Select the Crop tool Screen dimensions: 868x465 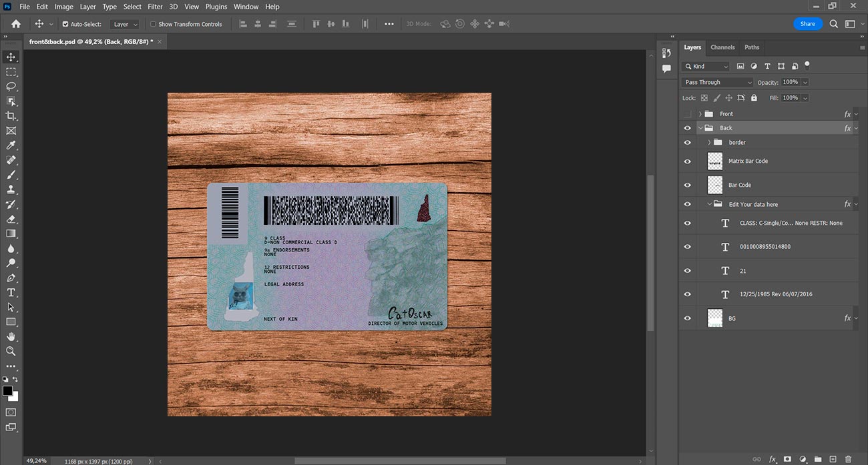(11, 115)
